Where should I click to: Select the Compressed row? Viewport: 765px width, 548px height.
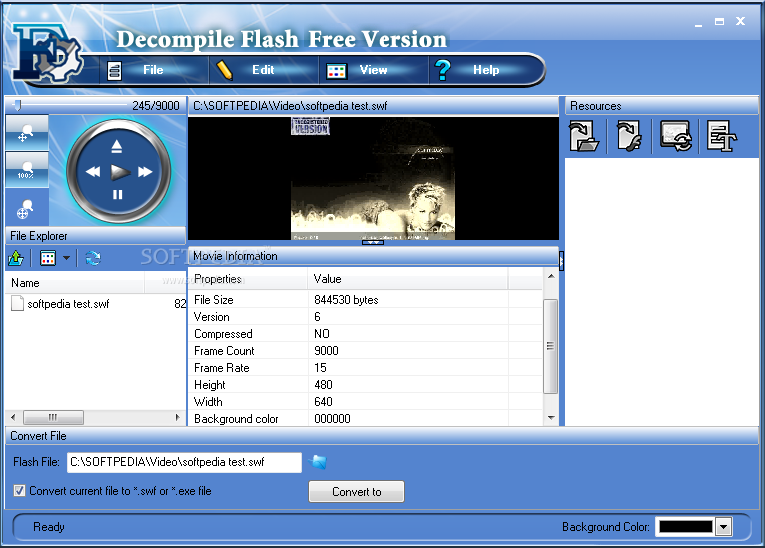tap(366, 334)
